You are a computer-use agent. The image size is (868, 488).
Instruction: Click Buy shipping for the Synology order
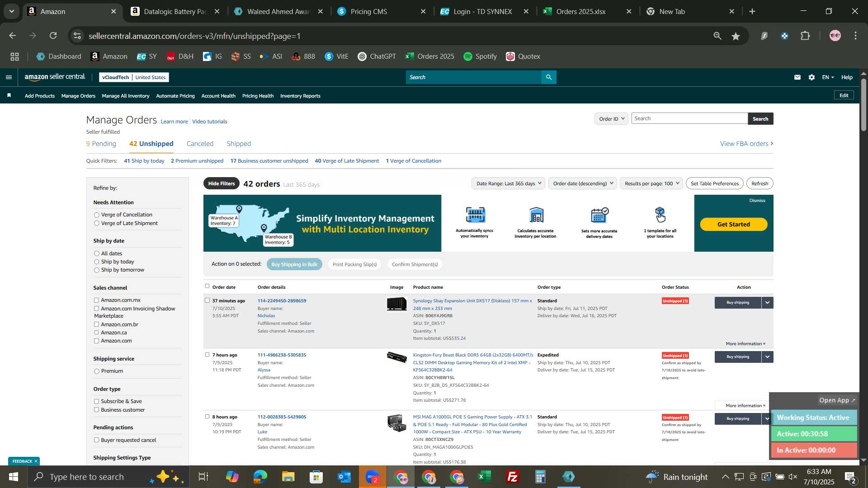click(x=738, y=303)
